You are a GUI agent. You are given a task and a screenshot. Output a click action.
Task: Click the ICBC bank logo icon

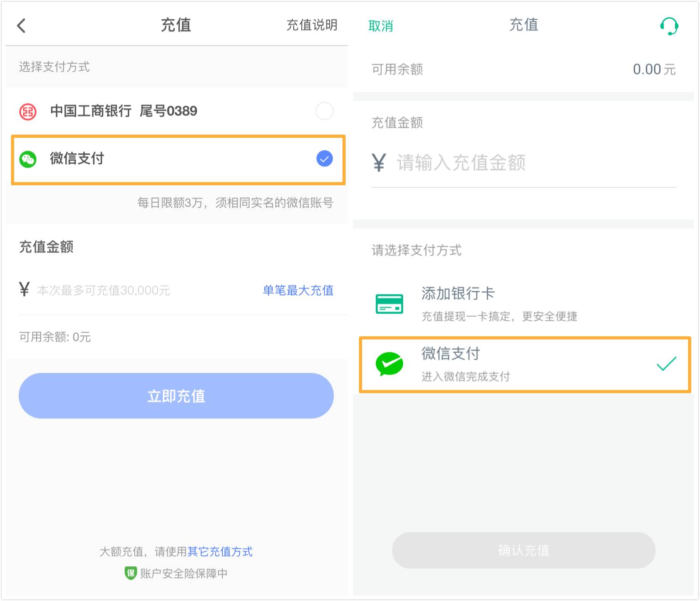[27, 111]
